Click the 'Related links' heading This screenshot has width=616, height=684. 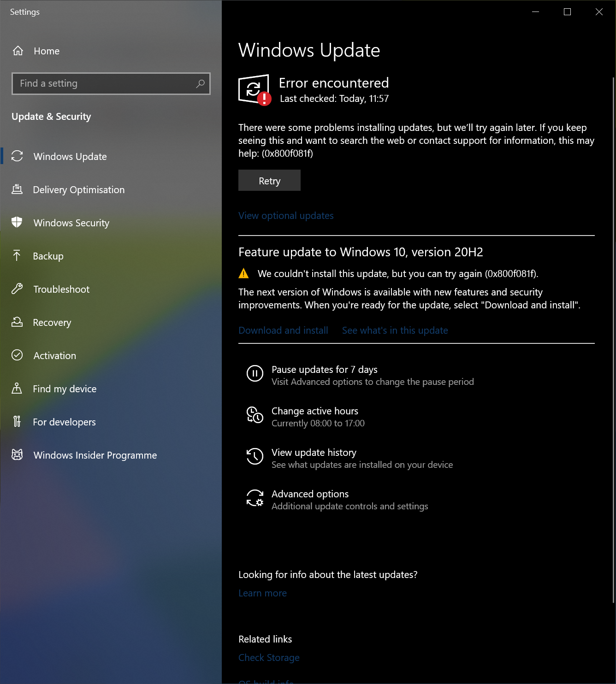pyautogui.click(x=265, y=639)
